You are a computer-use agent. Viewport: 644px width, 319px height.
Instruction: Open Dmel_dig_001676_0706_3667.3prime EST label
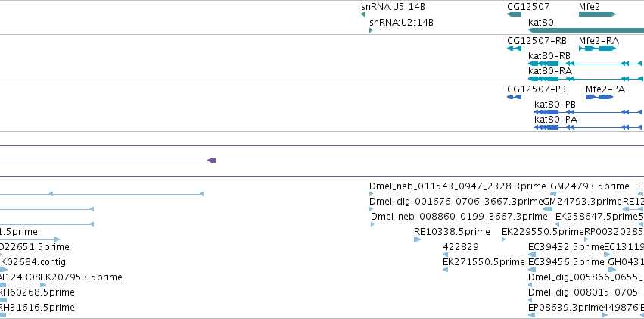tap(456, 202)
